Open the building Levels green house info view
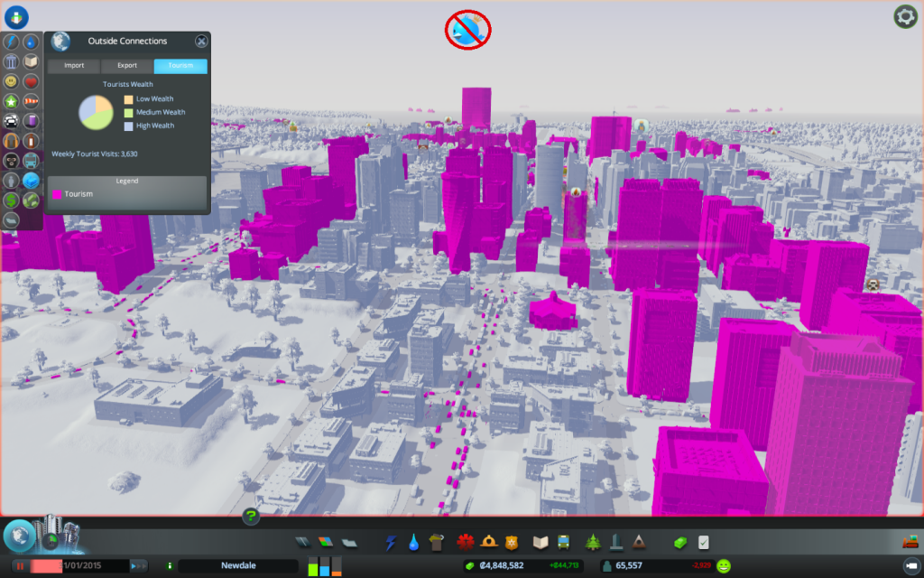Image resolution: width=924 pixels, height=578 pixels. click(11, 101)
